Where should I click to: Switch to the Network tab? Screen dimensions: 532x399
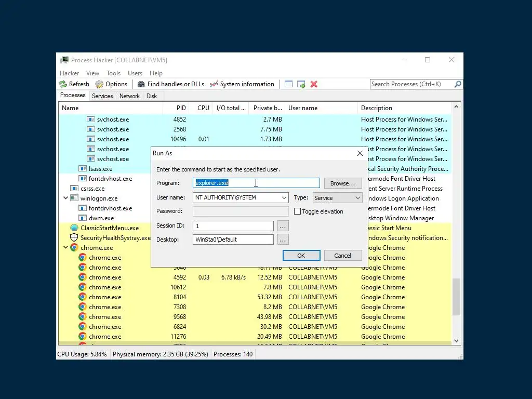129,96
